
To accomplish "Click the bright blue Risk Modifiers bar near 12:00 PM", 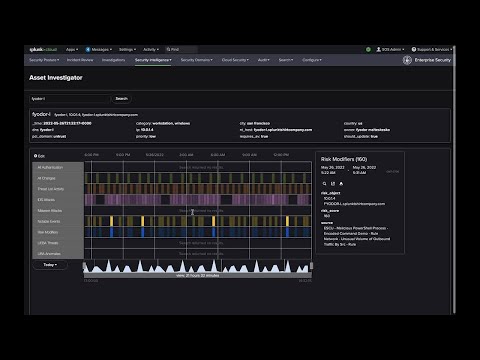I will click(x=287, y=232).
